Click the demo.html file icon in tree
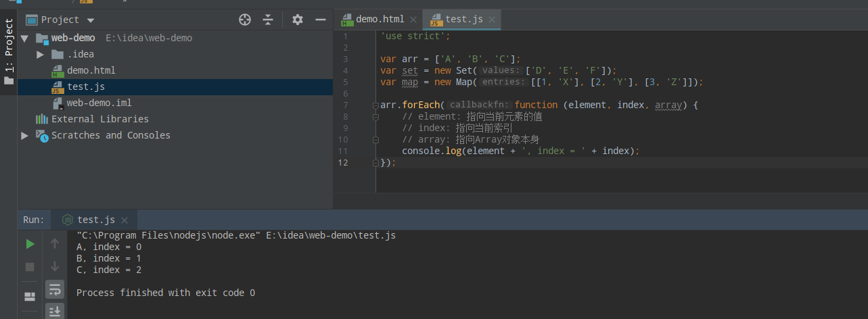This screenshot has width=868, height=319. click(58, 70)
